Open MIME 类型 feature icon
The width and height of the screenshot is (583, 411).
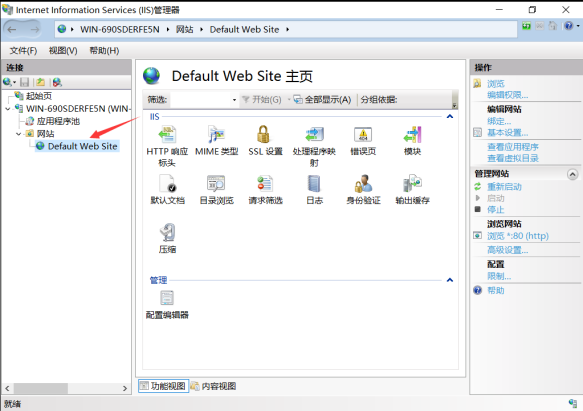(216, 135)
